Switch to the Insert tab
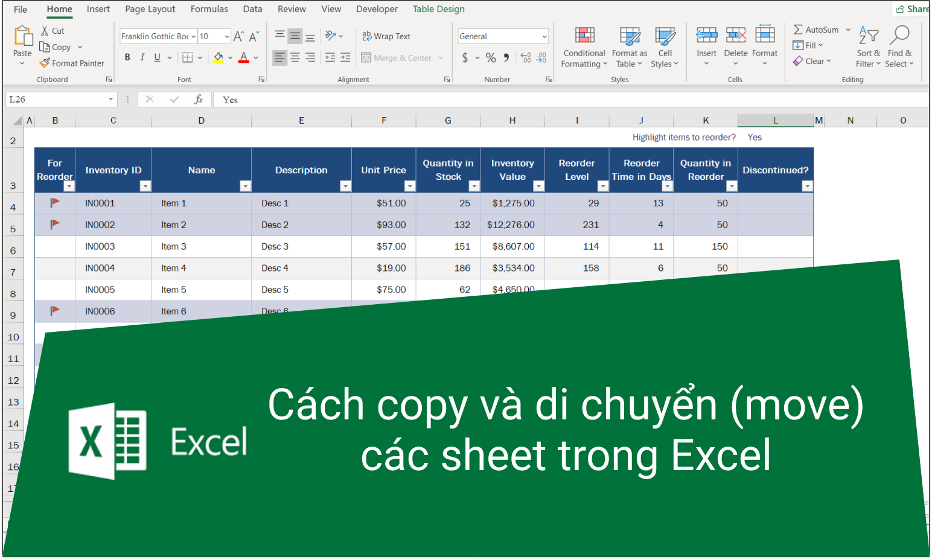The width and height of the screenshot is (932, 560). click(x=98, y=9)
